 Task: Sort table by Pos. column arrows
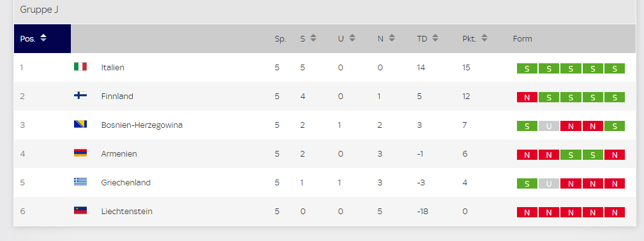(x=43, y=38)
